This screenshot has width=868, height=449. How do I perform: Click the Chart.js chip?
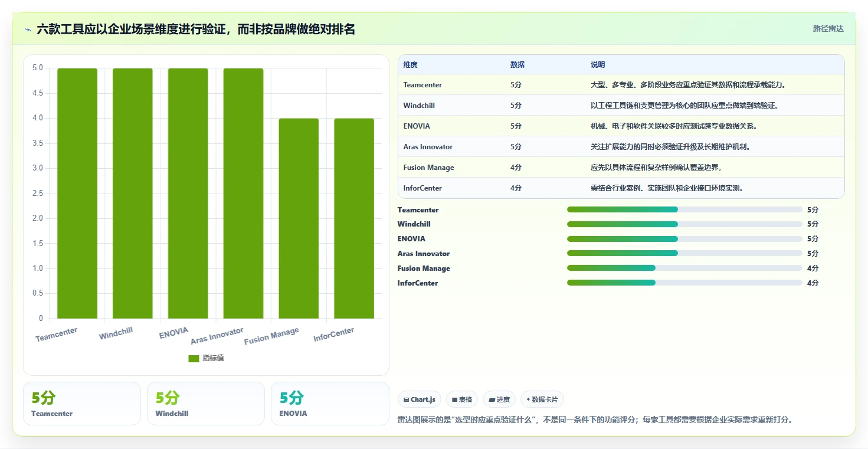[x=420, y=399]
